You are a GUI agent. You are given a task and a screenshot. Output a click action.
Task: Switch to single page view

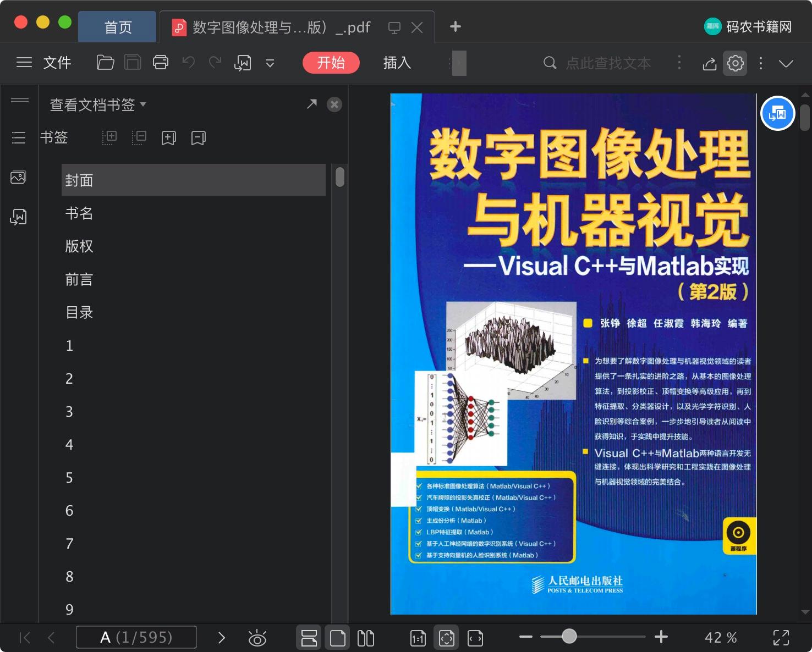tap(337, 638)
